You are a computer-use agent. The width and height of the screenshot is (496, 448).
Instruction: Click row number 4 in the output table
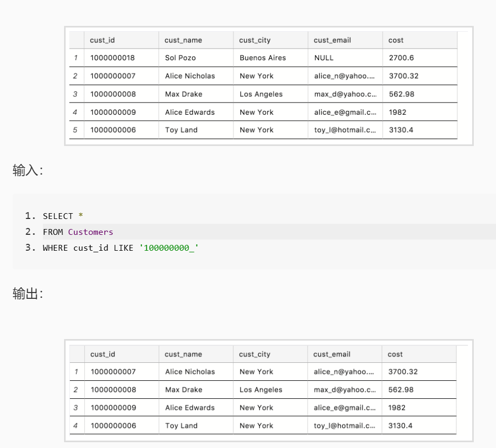tap(76, 426)
